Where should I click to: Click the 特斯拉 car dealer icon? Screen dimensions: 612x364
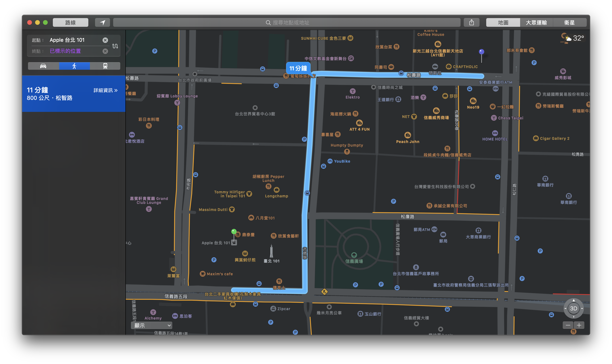coord(435,67)
